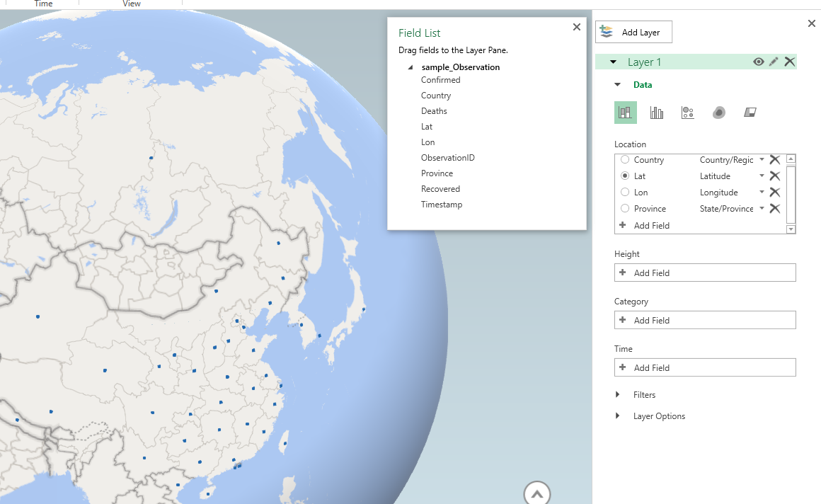Viewport: 821px width, 504px height.
Task: Click the pencil icon to rename Layer 1
Action: (774, 62)
